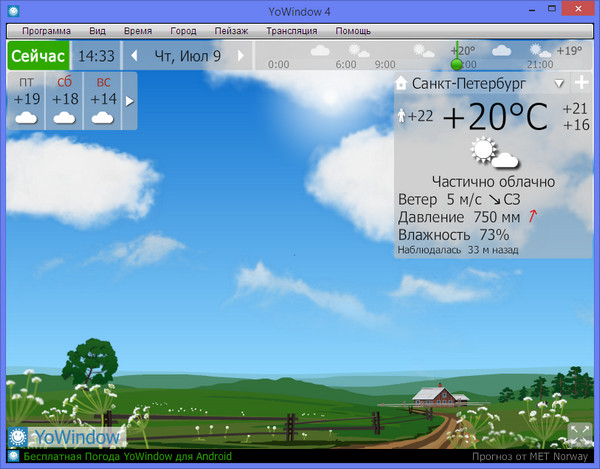
Task: Open the Пейзаж menu
Action: (x=229, y=31)
